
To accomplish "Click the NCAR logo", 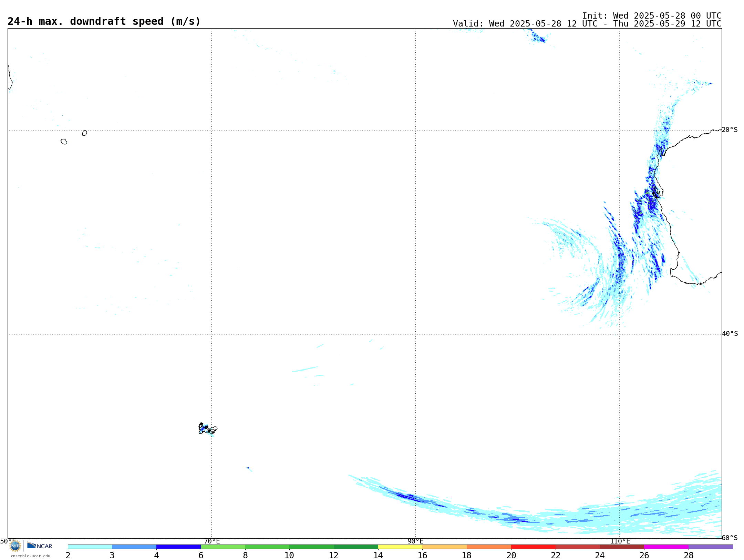I will click(x=40, y=545).
